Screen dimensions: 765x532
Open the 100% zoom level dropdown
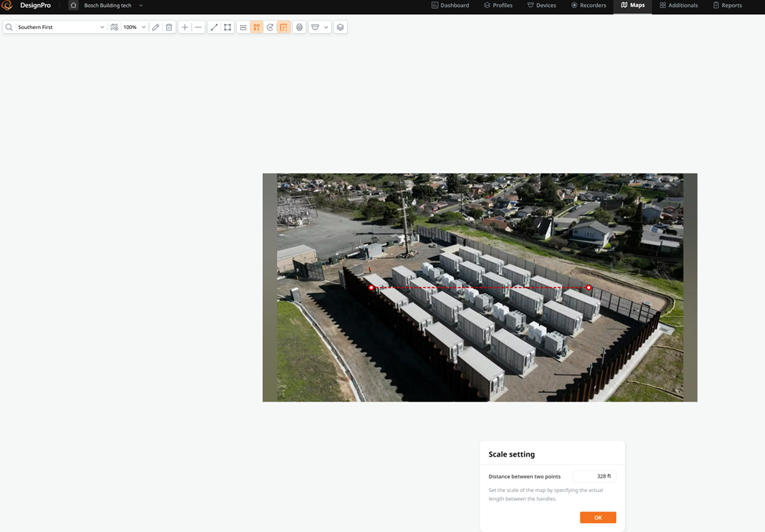135,27
